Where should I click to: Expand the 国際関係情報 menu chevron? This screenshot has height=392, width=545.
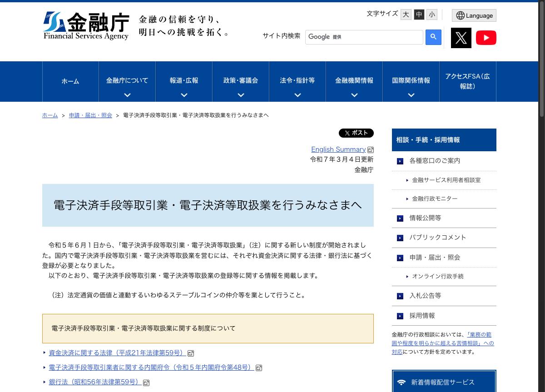pyautogui.click(x=411, y=95)
